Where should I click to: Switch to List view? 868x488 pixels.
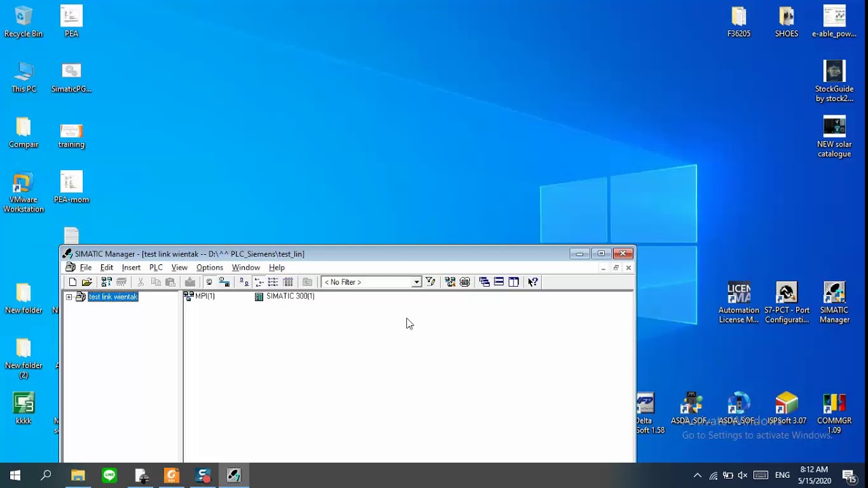(x=273, y=282)
